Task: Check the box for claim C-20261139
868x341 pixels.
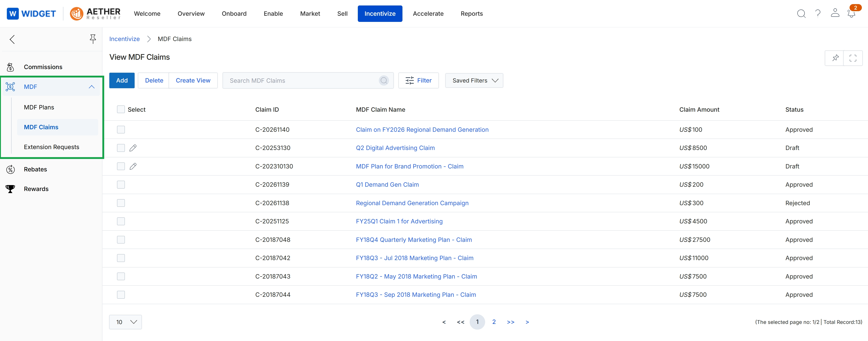Action: click(x=121, y=184)
